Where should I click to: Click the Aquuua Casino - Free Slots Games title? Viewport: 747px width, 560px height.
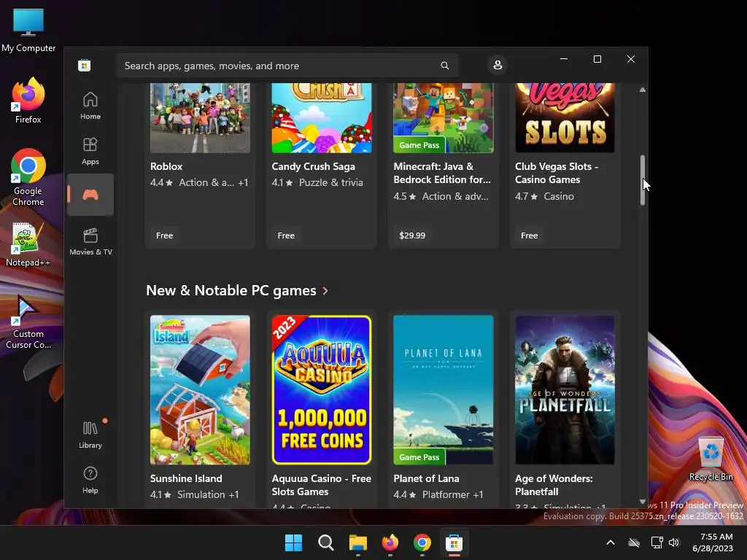(322, 485)
